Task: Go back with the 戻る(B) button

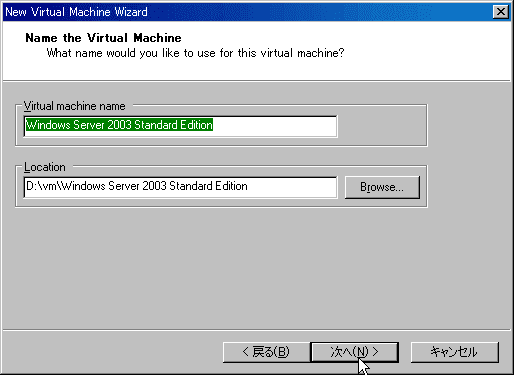Action: click(x=266, y=352)
